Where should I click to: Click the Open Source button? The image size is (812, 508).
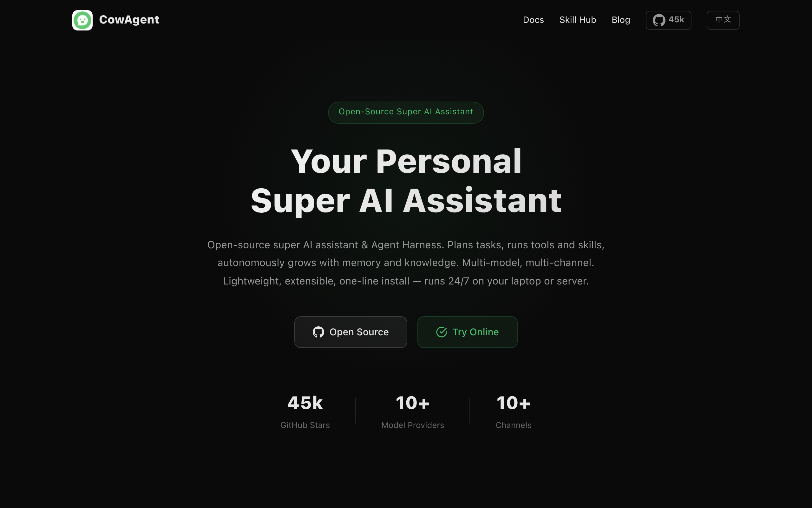(350, 332)
